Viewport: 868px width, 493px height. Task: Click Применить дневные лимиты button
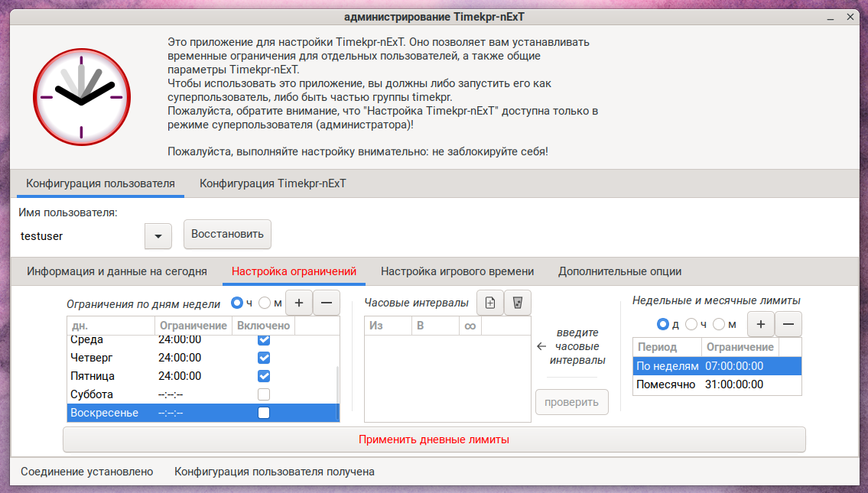pyautogui.click(x=434, y=439)
